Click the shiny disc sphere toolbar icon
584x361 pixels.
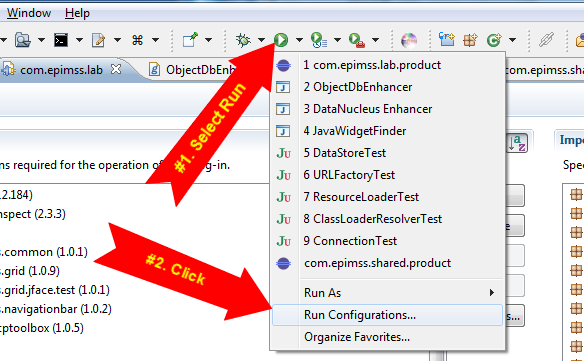tap(409, 40)
